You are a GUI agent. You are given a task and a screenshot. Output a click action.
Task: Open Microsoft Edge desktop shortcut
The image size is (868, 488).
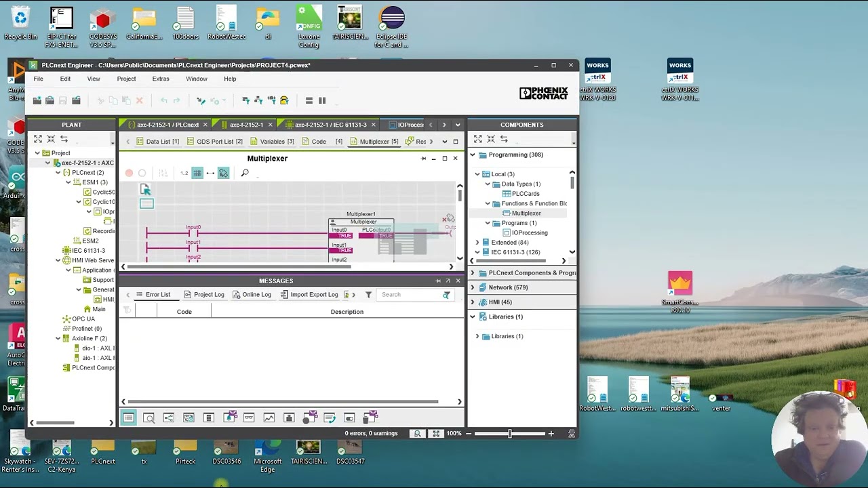(x=268, y=456)
